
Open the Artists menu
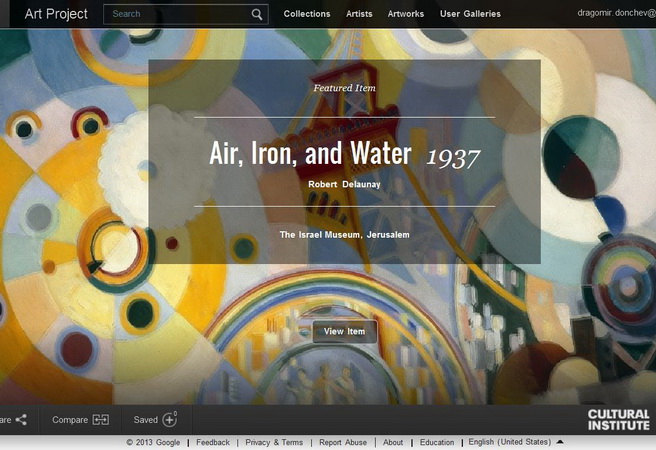(359, 14)
